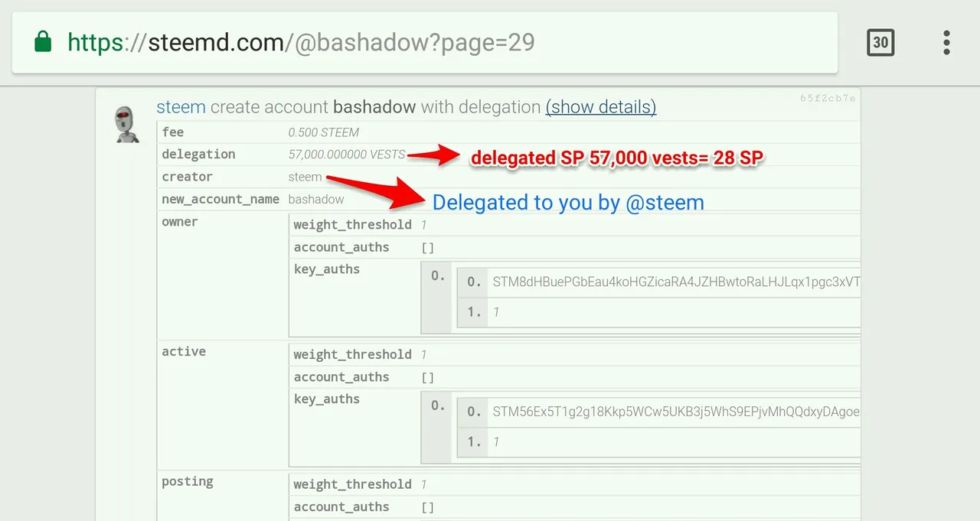Open the bashadow account link in header

pos(374,107)
